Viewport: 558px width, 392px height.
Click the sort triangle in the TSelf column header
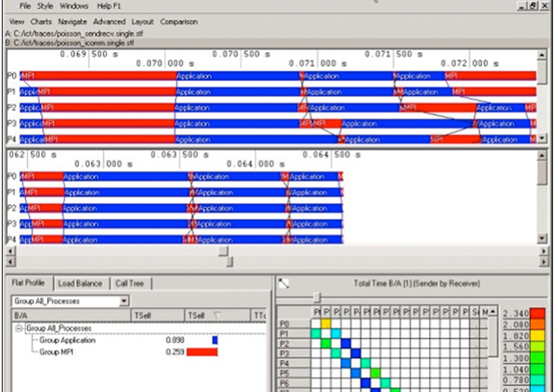pyautogui.click(x=217, y=315)
